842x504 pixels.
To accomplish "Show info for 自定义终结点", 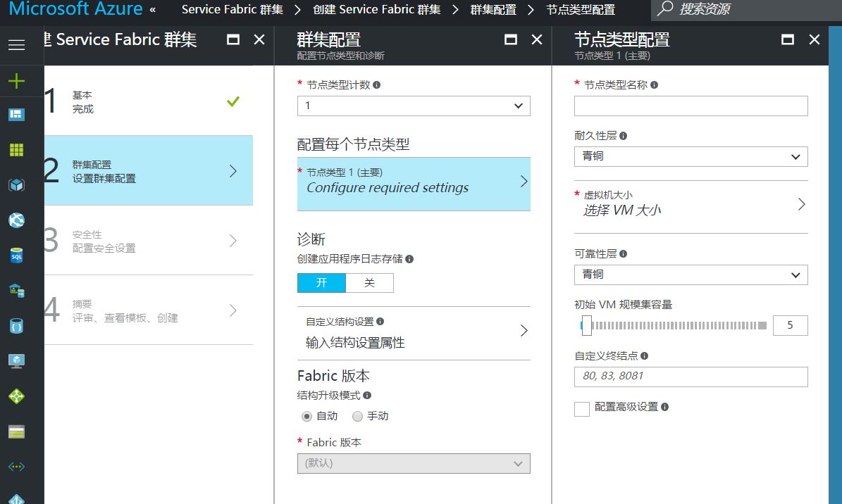I will click(645, 356).
